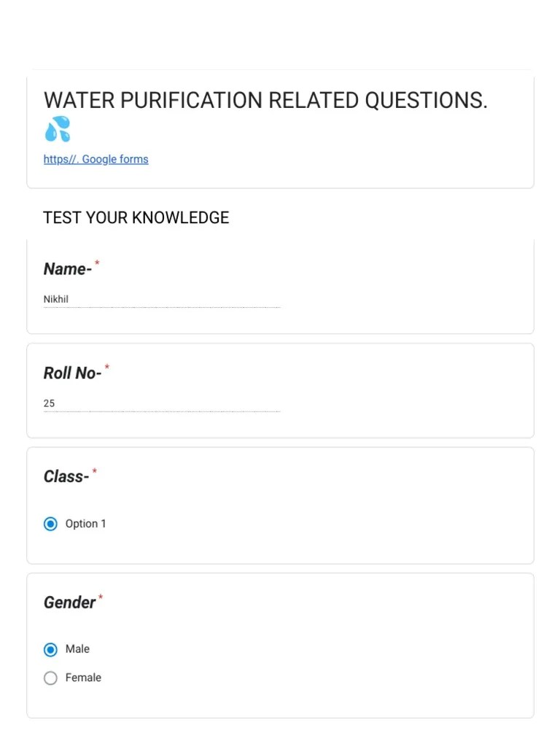
Task: Click the required asterisk beside Roll No-
Action: tap(106, 367)
